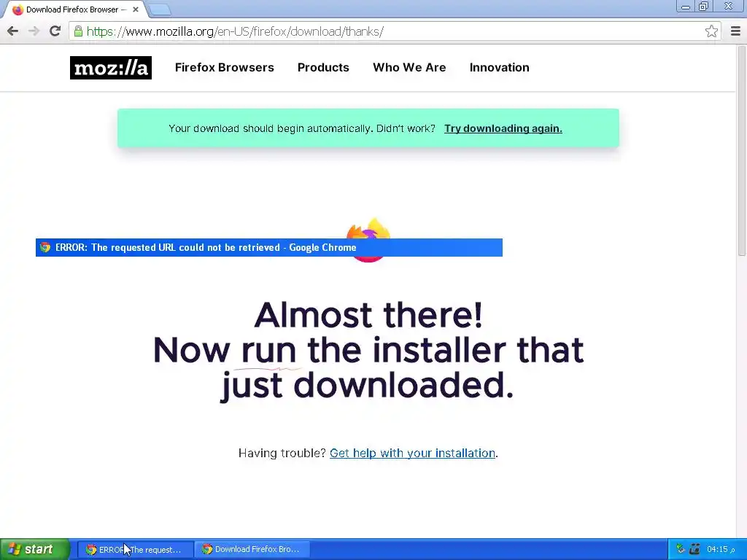Click the first green system tray icon
The height and width of the screenshot is (560, 747).
[x=681, y=549]
